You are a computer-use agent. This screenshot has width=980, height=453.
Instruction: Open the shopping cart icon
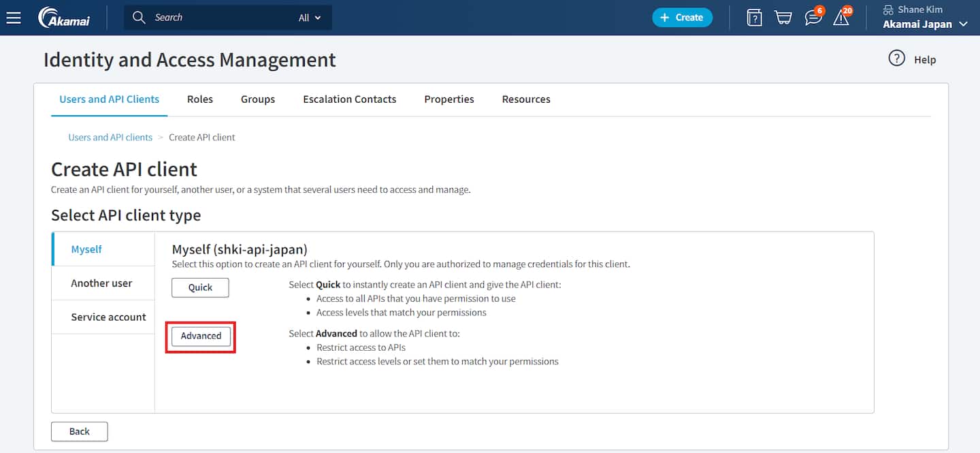[783, 18]
